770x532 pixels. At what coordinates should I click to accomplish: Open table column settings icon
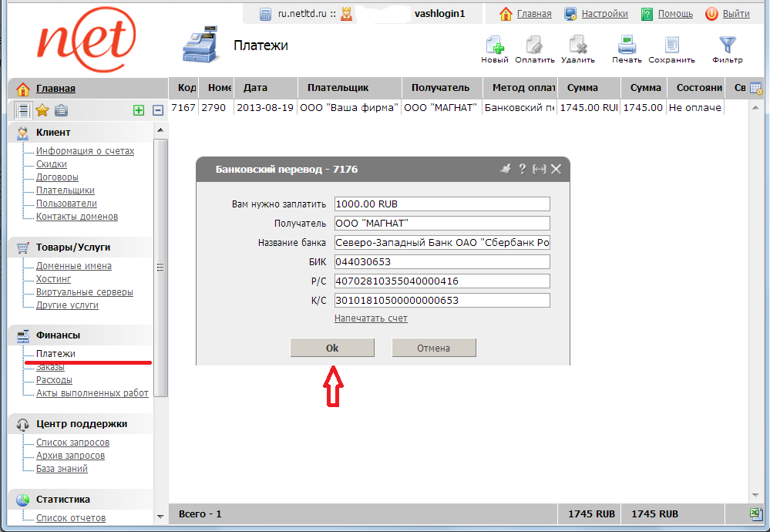coord(756,88)
